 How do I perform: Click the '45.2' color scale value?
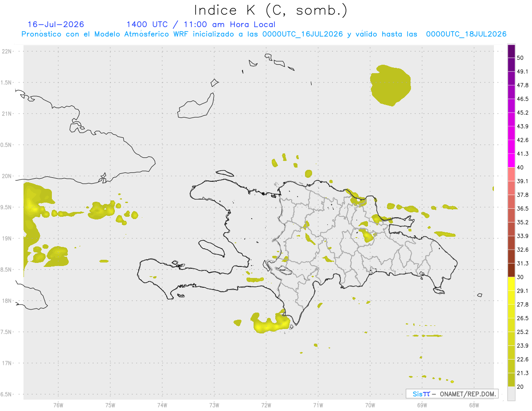[x=523, y=113]
